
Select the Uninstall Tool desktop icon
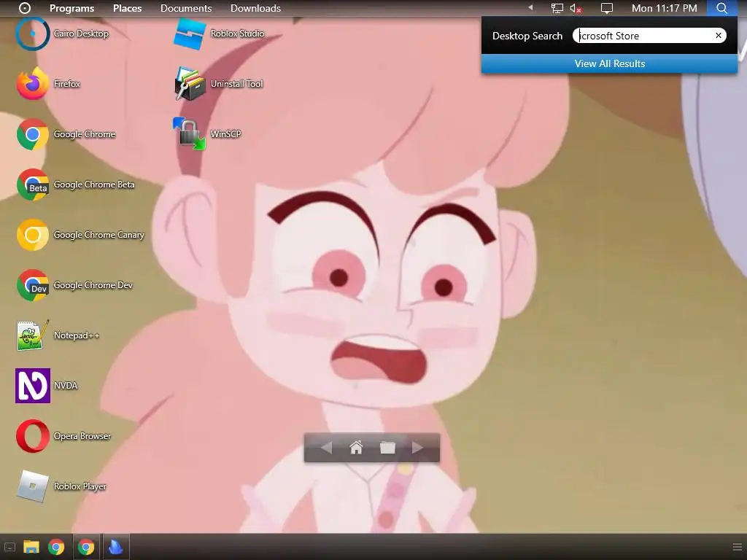(190, 84)
